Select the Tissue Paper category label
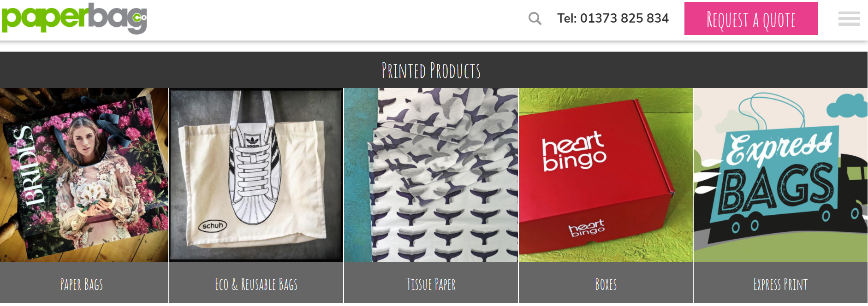This screenshot has height=306, width=868. click(431, 284)
